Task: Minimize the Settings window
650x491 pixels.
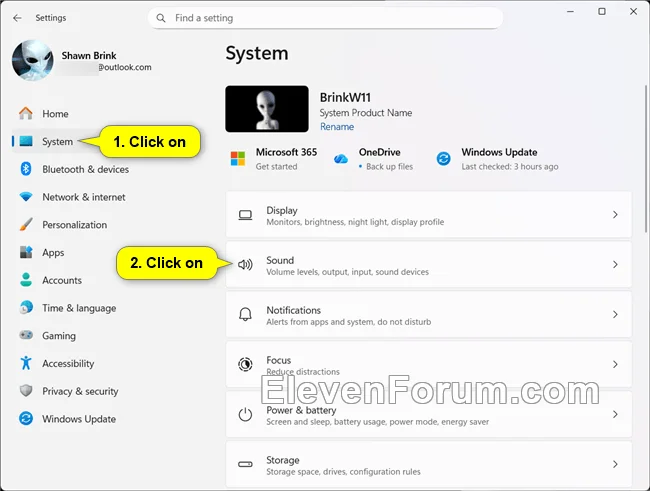Action: (x=570, y=12)
